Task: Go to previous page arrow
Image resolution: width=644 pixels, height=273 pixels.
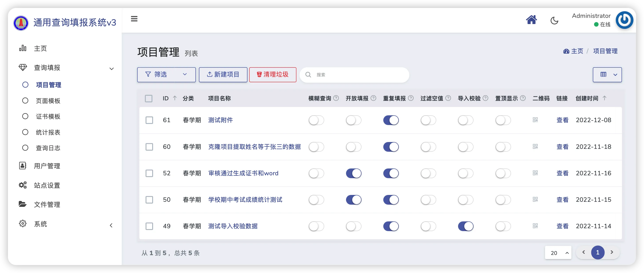Action: coord(584,252)
